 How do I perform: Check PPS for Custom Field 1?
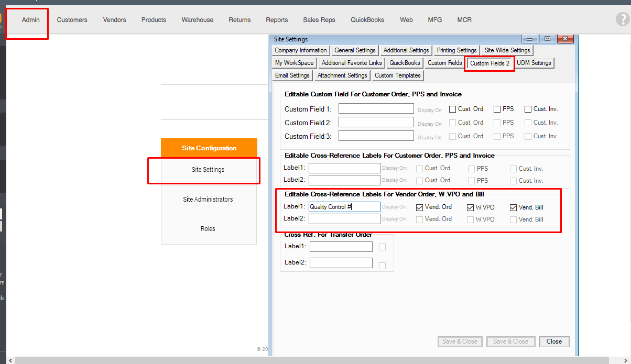497,109
